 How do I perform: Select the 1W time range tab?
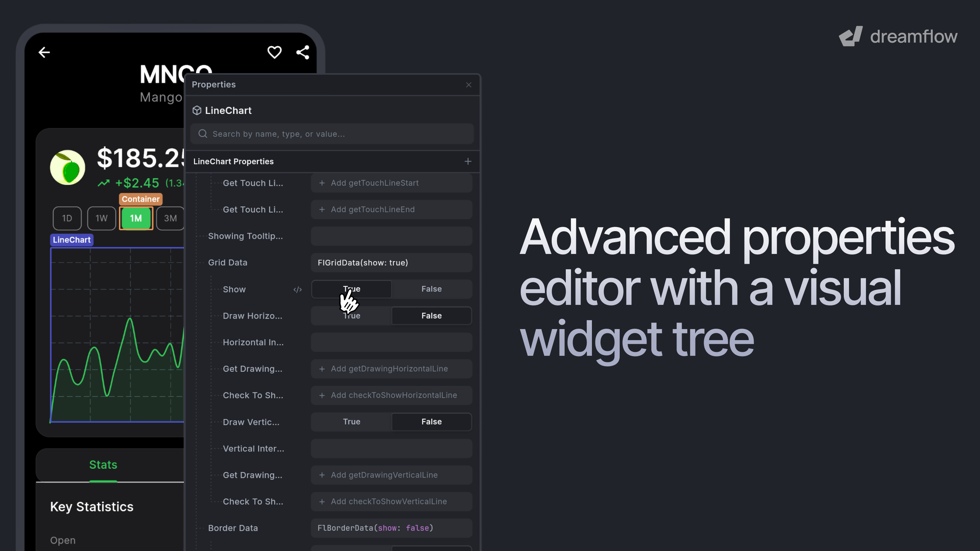tap(102, 218)
